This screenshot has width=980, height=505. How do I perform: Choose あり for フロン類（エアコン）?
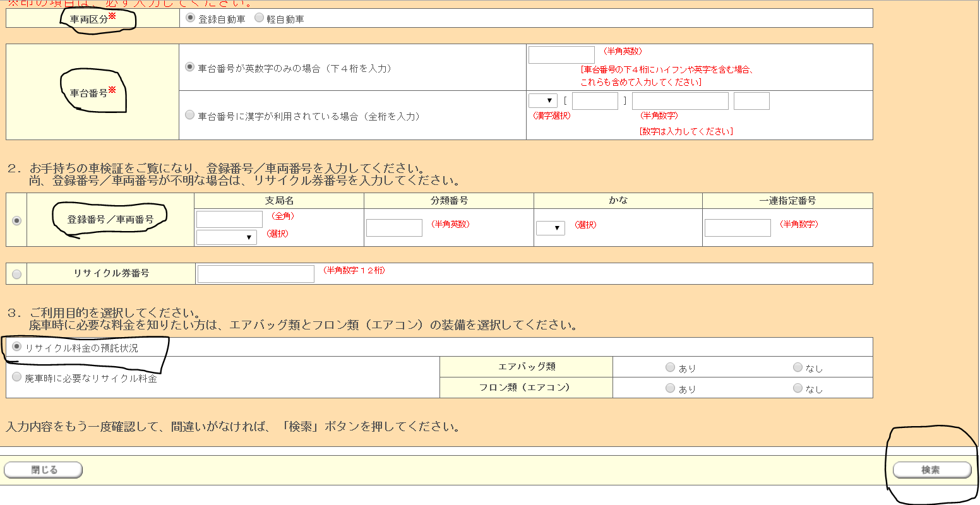pyautogui.click(x=670, y=388)
